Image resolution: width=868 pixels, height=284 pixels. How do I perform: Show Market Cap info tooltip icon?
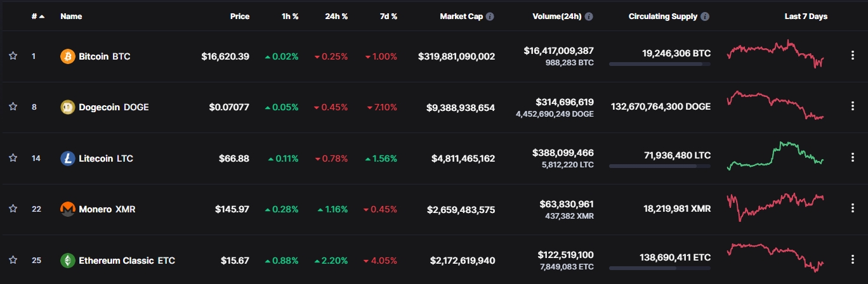[x=490, y=16]
